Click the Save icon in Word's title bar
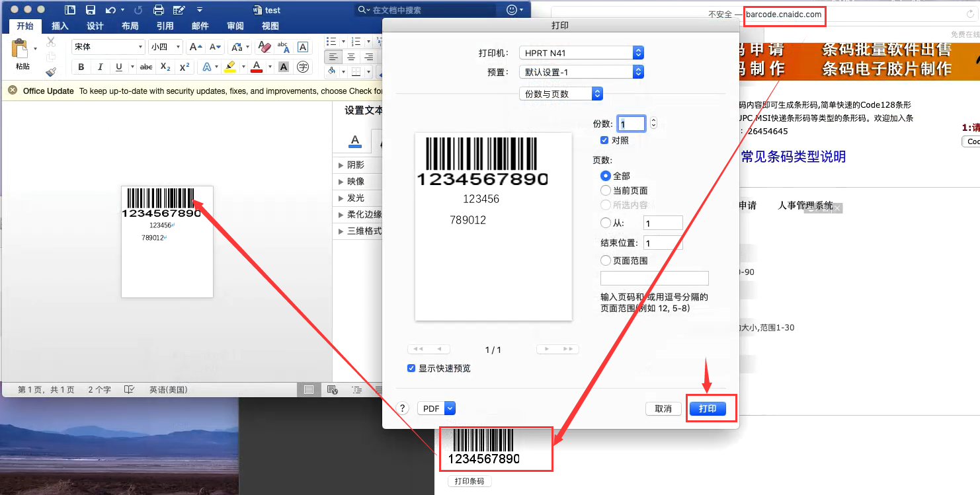This screenshot has height=495, width=980. pos(91,10)
